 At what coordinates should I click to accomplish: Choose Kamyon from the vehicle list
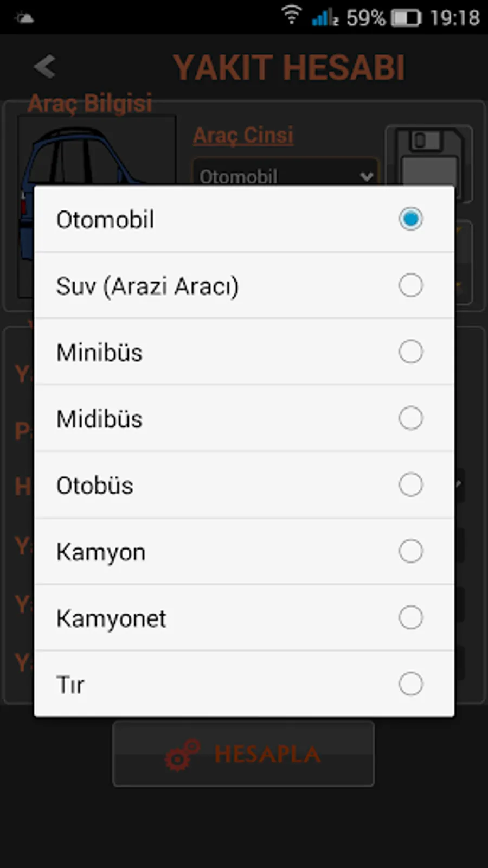pos(244,551)
